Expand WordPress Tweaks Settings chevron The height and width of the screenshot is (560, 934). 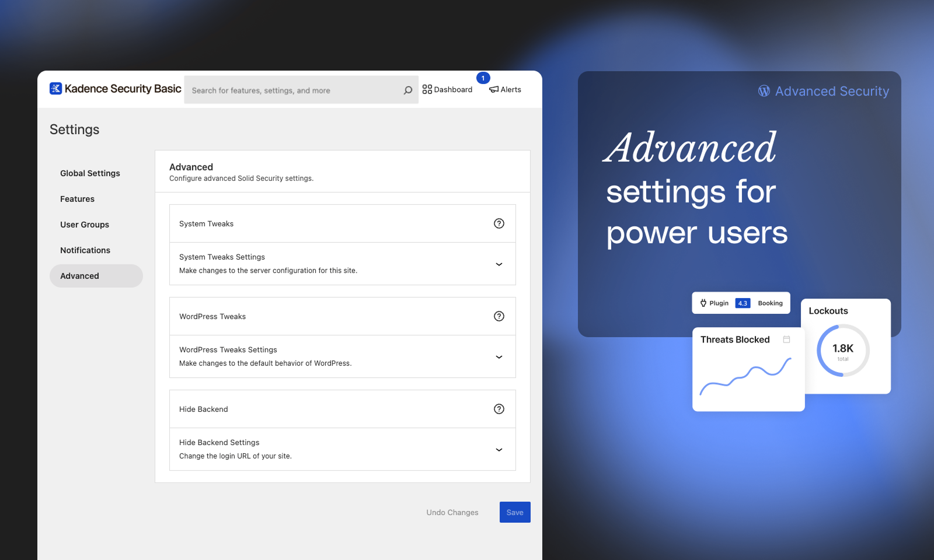(x=499, y=357)
